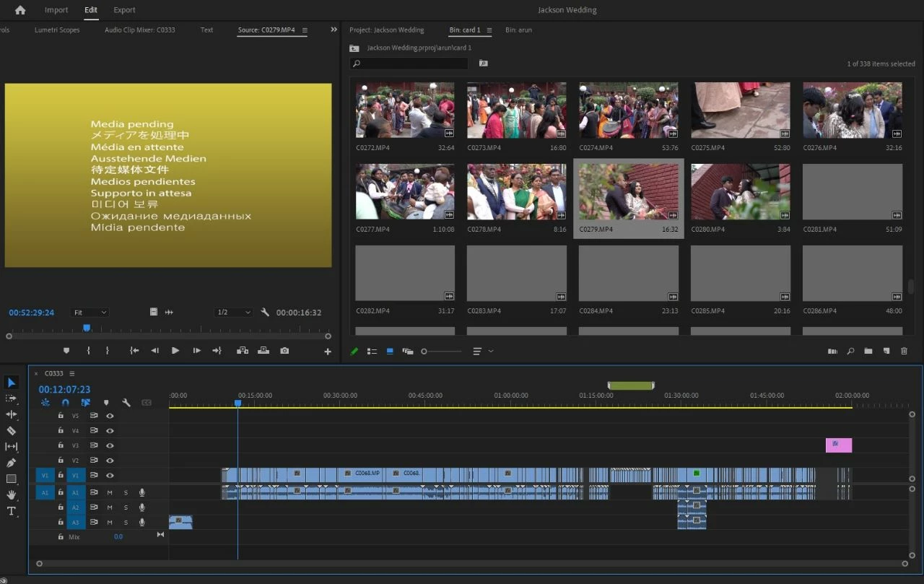This screenshot has width=924, height=584.
Task: Open the Lumetri Scopes tab
Action: (57, 30)
